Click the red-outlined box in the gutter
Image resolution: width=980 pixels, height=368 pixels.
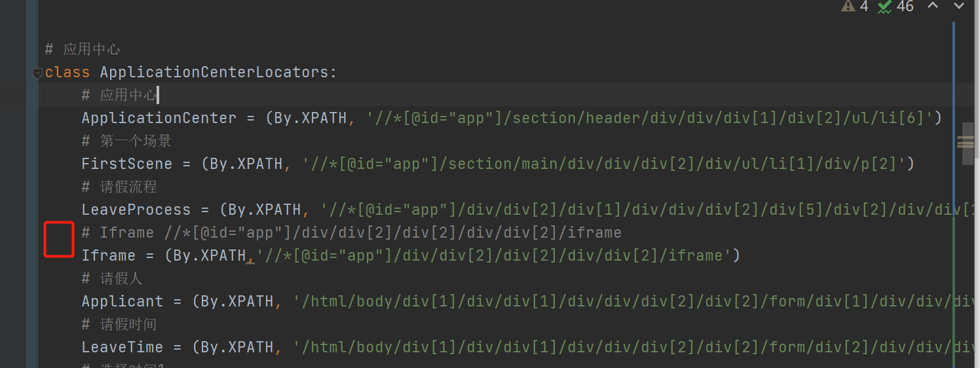click(58, 240)
